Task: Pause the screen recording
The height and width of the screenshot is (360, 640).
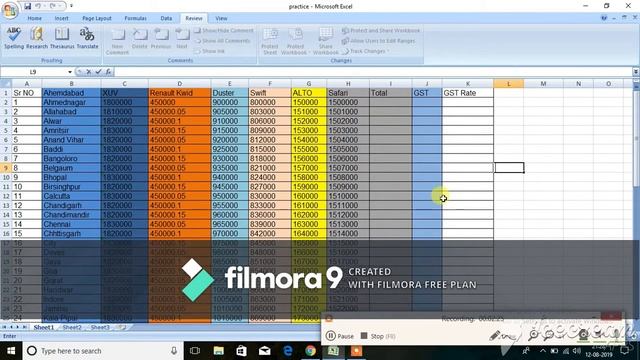Action: pyautogui.click(x=340, y=336)
